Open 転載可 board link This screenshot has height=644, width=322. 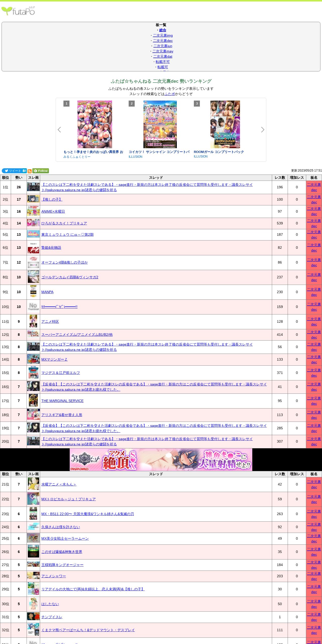pyautogui.click(x=163, y=67)
